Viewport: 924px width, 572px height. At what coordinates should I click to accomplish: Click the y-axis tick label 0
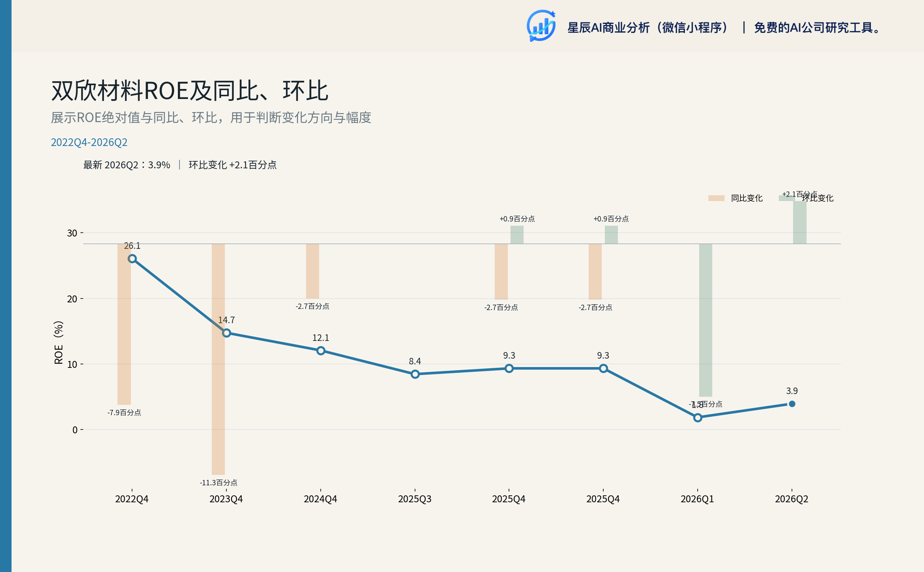[75, 430]
